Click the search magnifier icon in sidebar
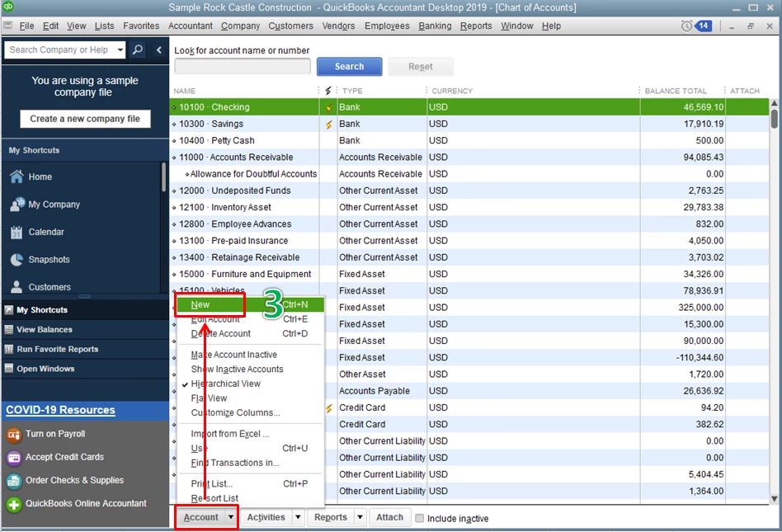Screen dimensions: 782x532 [x=138, y=49]
